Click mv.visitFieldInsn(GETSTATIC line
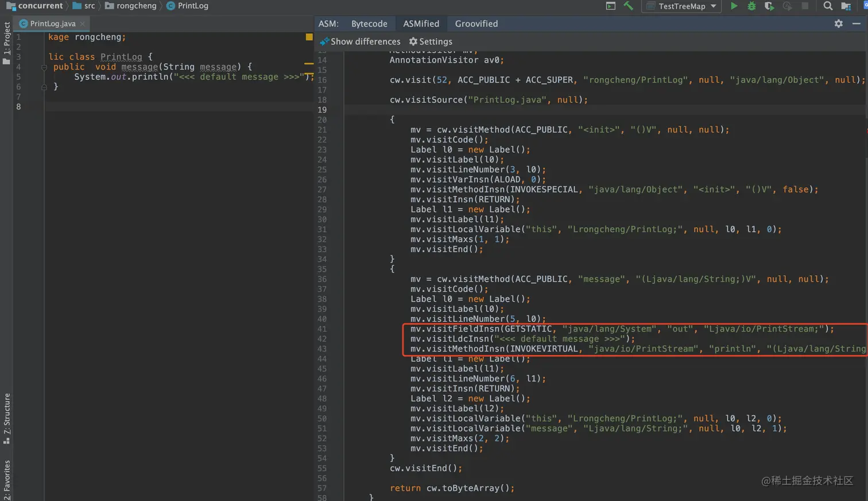868x501 pixels. [622, 329]
